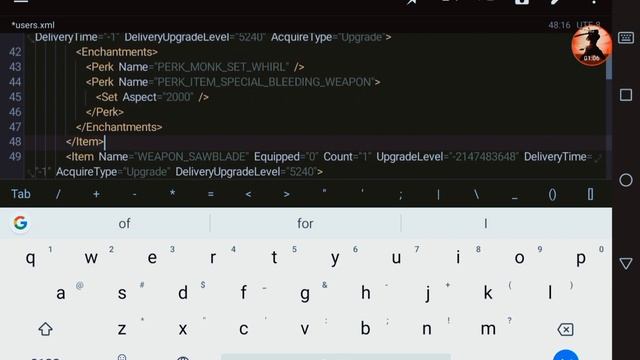This screenshot has width=640, height=360.
Task: Choose the suggestion "for"
Action: [x=305, y=223]
